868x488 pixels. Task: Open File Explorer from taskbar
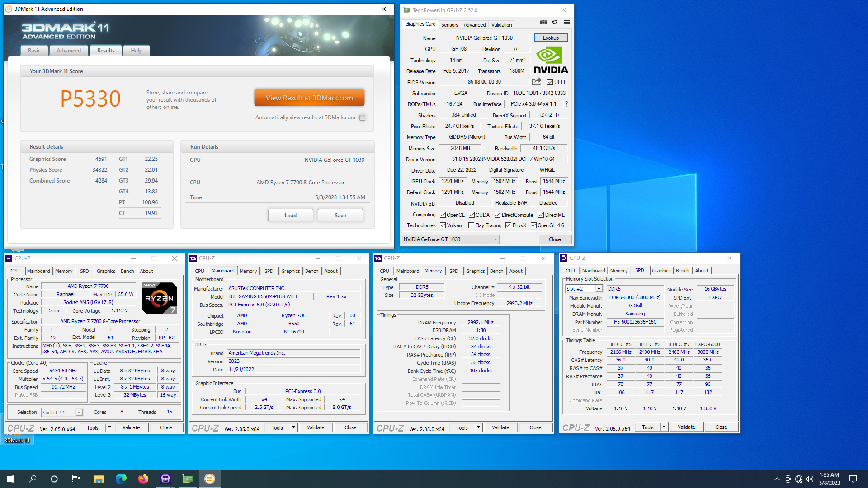click(x=99, y=479)
